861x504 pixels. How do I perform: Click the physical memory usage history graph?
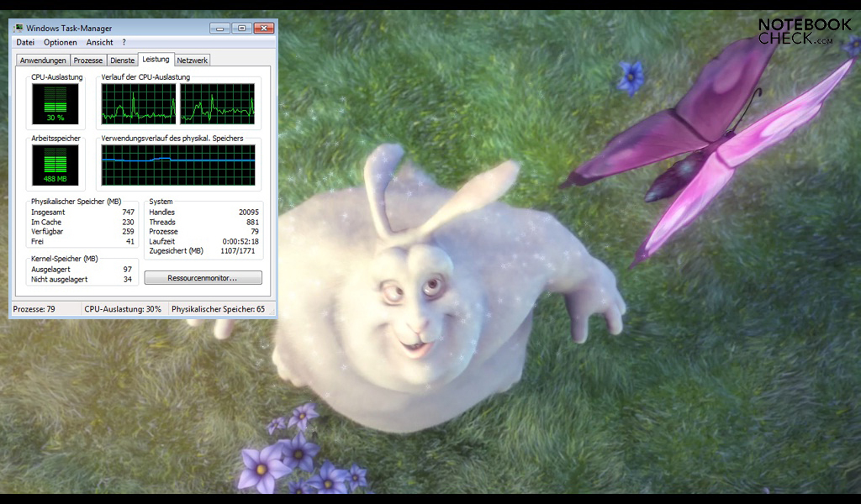click(x=178, y=165)
